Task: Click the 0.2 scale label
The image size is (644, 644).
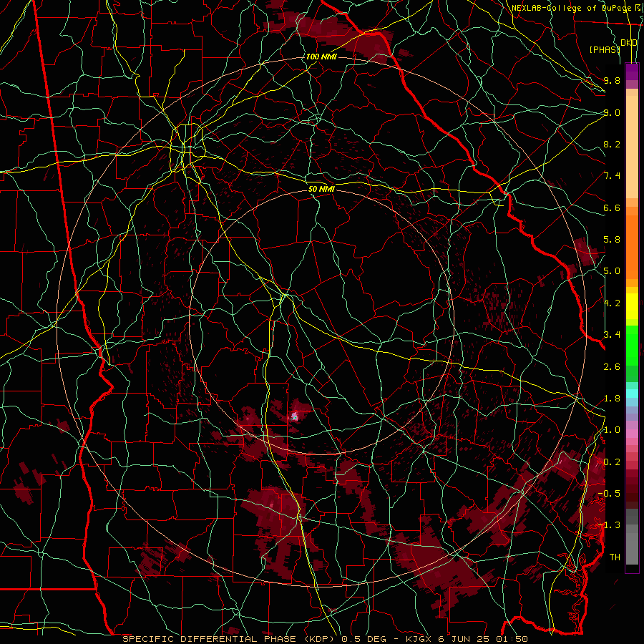Action: (612, 462)
